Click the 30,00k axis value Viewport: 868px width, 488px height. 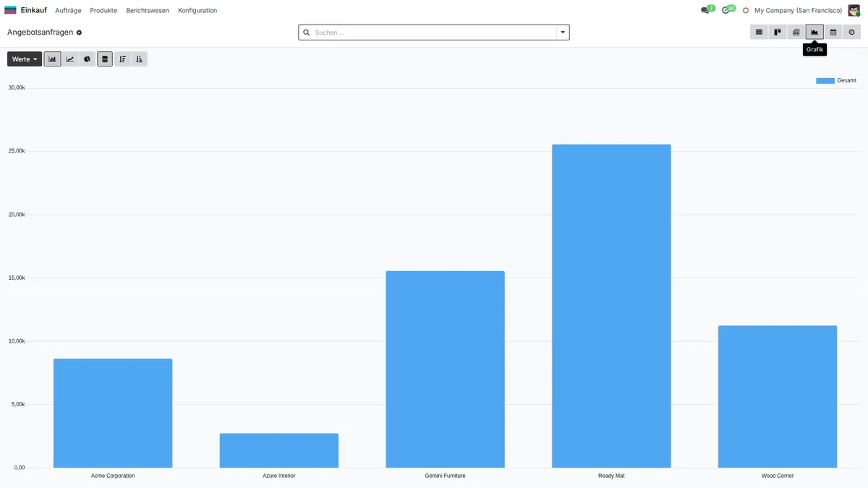point(17,88)
